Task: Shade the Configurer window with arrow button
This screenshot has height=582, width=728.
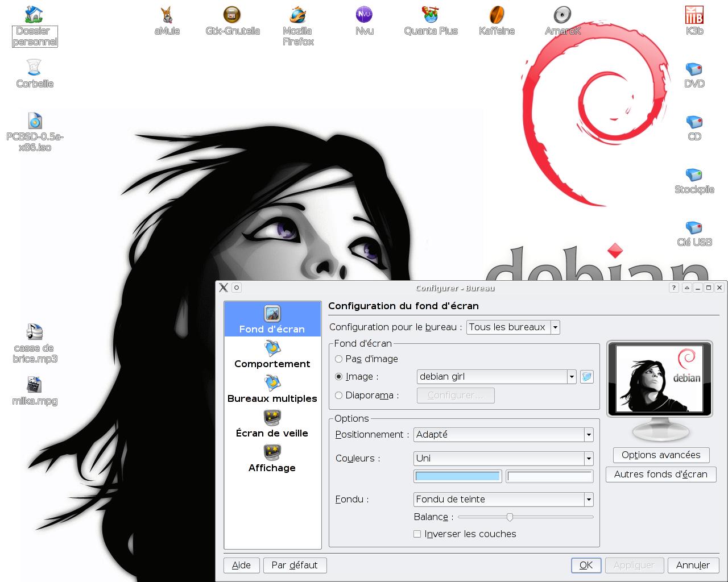Action: 686,288
